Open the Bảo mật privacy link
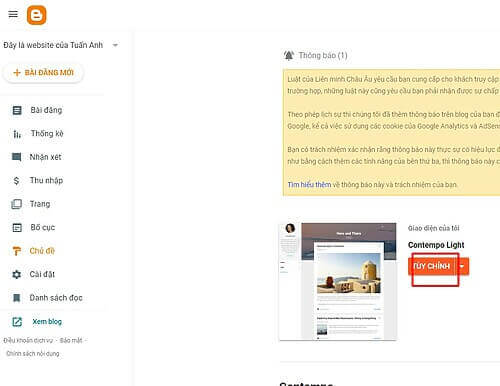This screenshot has width=500, height=386. click(x=71, y=340)
